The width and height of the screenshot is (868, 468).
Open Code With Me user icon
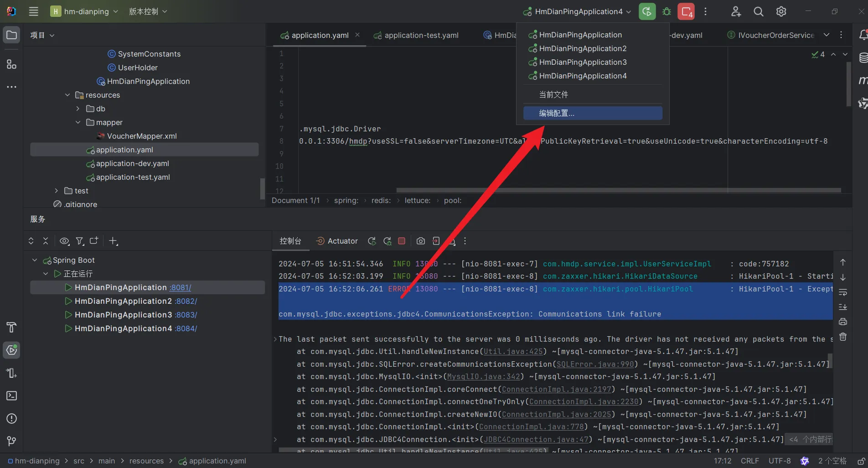coord(736,11)
